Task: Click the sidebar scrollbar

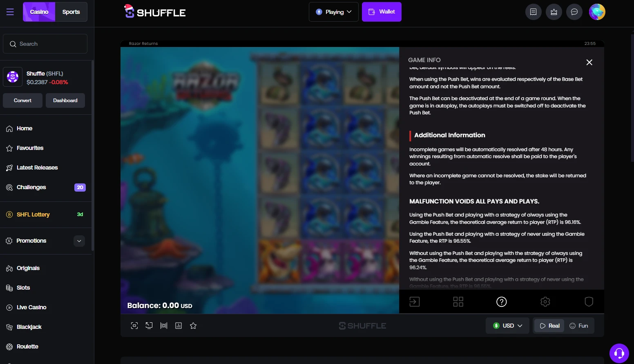Action: click(92, 155)
